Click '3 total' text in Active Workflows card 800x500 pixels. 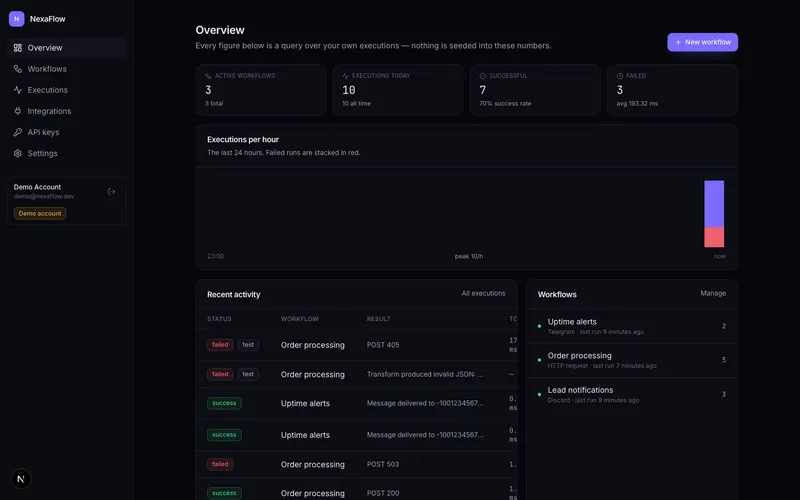tap(214, 104)
